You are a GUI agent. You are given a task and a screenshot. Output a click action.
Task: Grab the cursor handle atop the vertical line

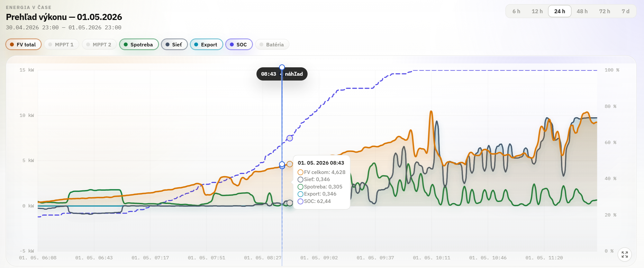[282, 67]
